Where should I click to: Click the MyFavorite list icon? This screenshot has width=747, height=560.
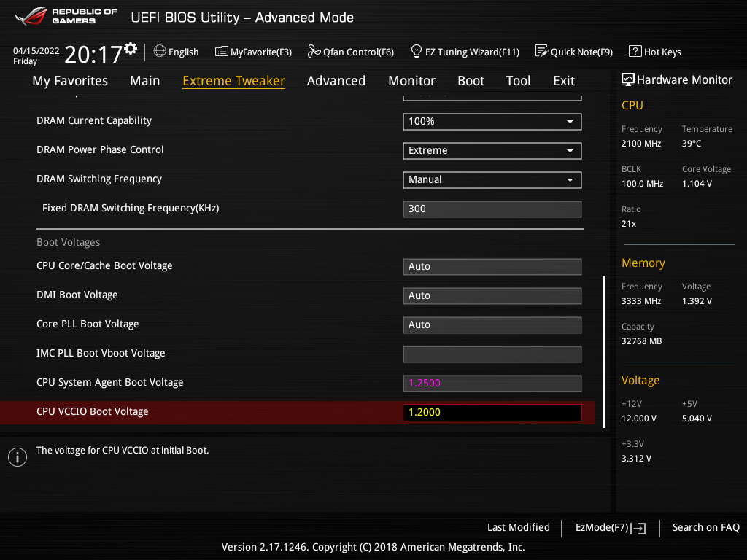pos(222,52)
